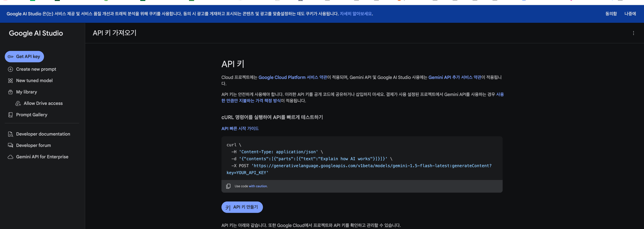The image size is (644, 229).
Task: Click the plus icon for Create new prompt
Action: click(10, 69)
